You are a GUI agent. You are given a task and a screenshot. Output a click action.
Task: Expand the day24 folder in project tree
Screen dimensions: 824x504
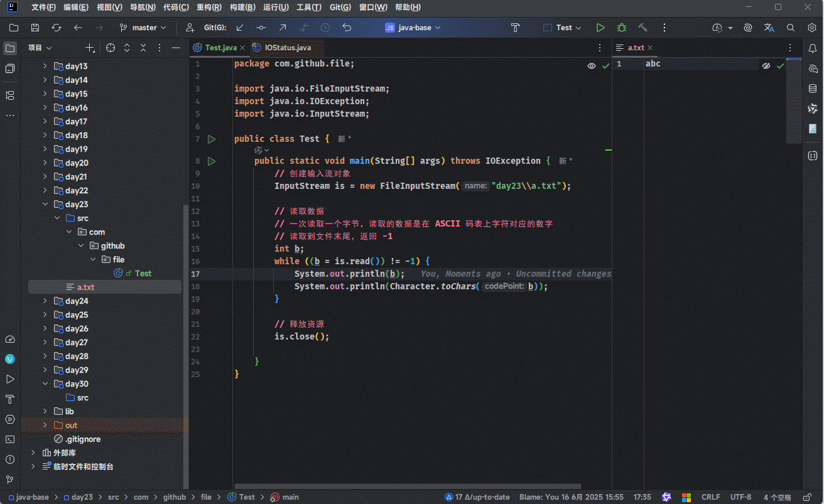tap(45, 301)
